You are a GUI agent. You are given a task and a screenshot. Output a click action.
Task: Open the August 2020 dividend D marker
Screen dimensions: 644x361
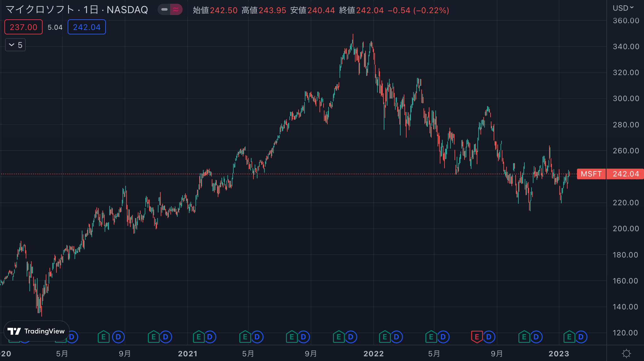click(x=118, y=337)
